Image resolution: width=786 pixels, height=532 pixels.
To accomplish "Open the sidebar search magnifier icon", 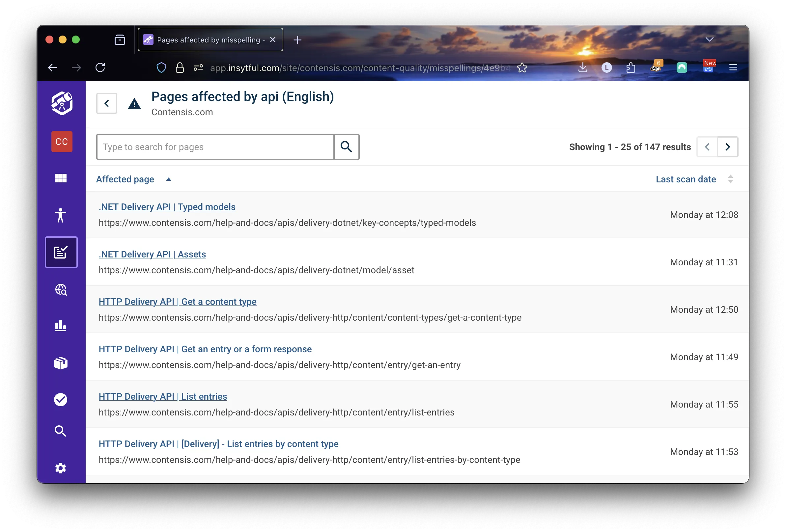I will tap(61, 431).
